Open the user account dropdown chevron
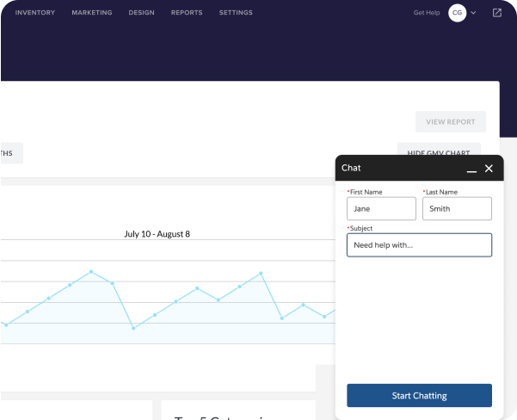The height and width of the screenshot is (420, 517). point(473,13)
